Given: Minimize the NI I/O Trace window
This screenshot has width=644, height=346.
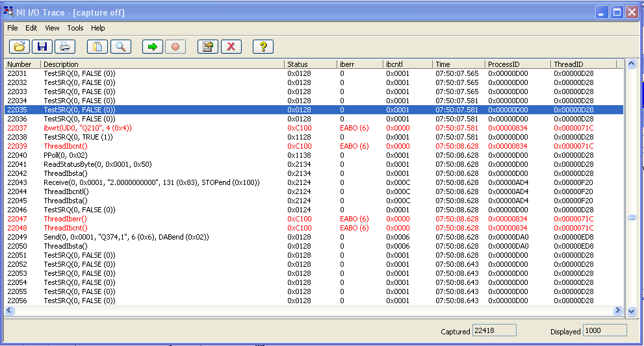Looking at the screenshot, I should (602, 12).
